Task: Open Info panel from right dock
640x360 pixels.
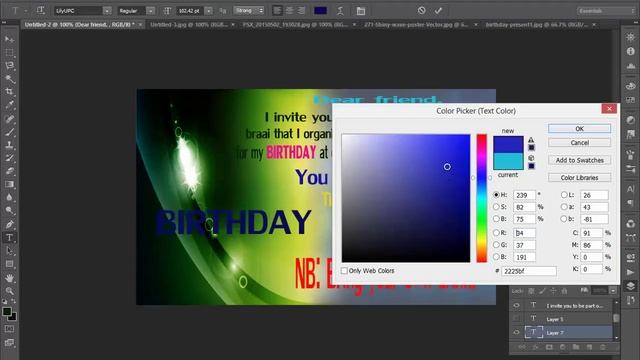Action: tap(631, 51)
